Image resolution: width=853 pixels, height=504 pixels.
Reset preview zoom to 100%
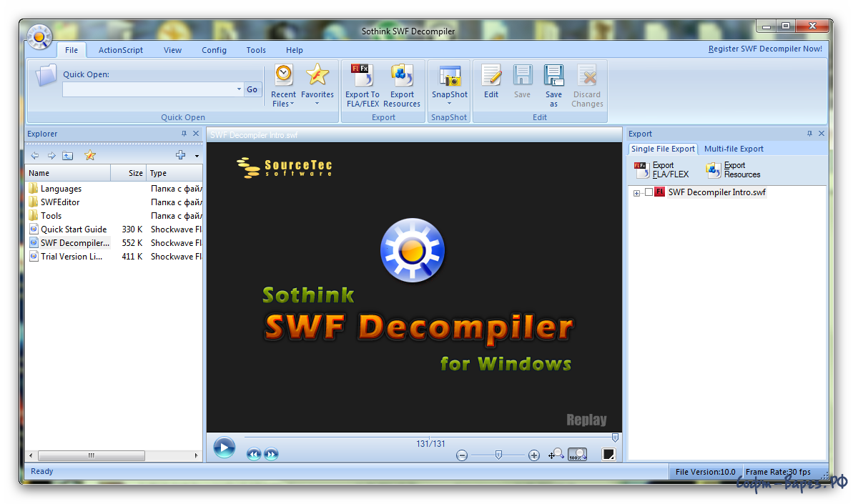coord(577,454)
